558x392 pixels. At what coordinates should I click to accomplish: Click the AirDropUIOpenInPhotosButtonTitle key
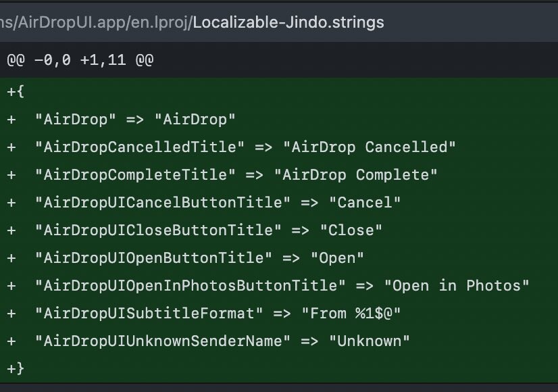[190, 286]
